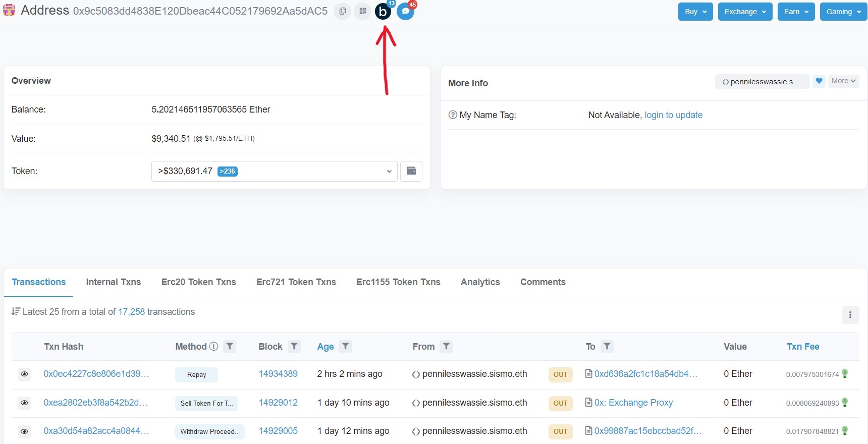Viewport: 868px width, 444px height.
Task: Copy the address to clipboard
Action: (x=343, y=11)
